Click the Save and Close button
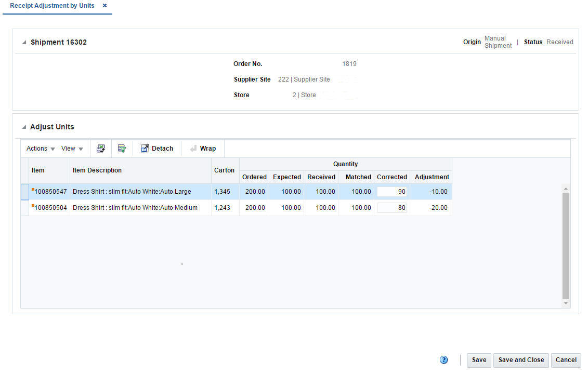 [520, 359]
